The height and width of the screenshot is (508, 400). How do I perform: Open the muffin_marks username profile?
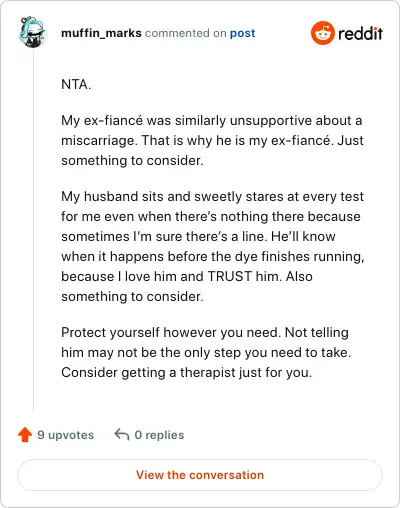coord(101,33)
